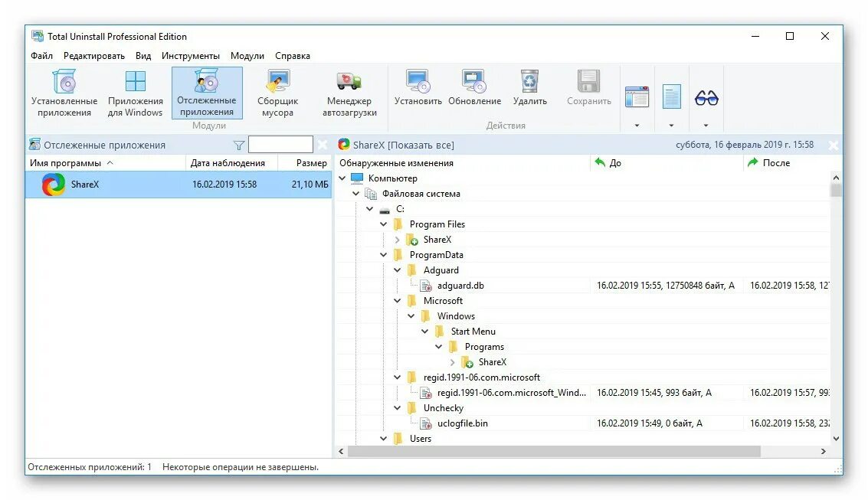Click the Установить action icon

click(418, 81)
